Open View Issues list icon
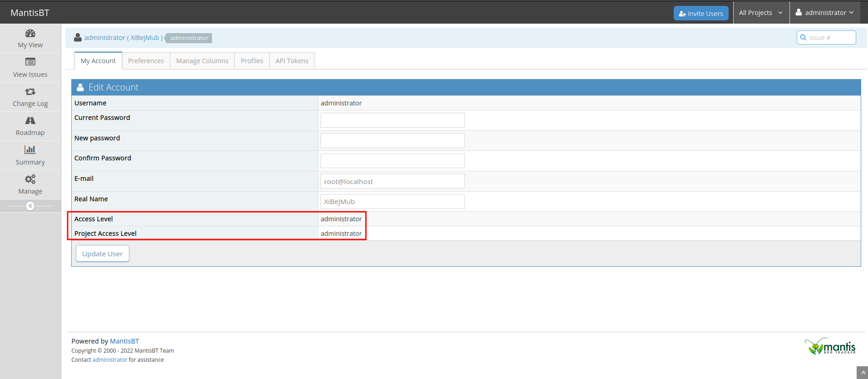The image size is (868, 379). [30, 62]
